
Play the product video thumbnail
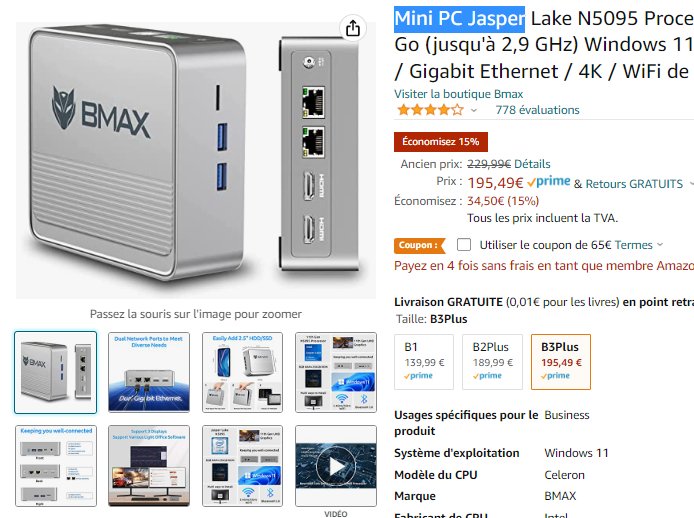click(x=336, y=466)
